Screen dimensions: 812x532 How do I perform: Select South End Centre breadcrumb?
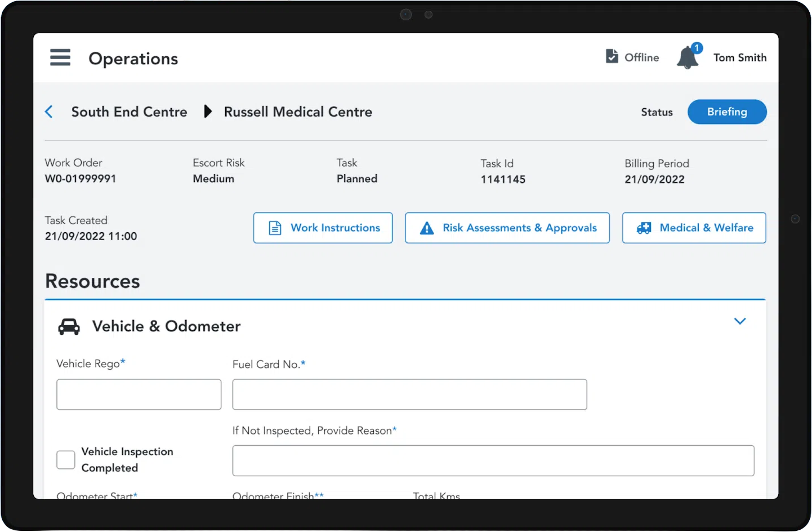point(129,112)
